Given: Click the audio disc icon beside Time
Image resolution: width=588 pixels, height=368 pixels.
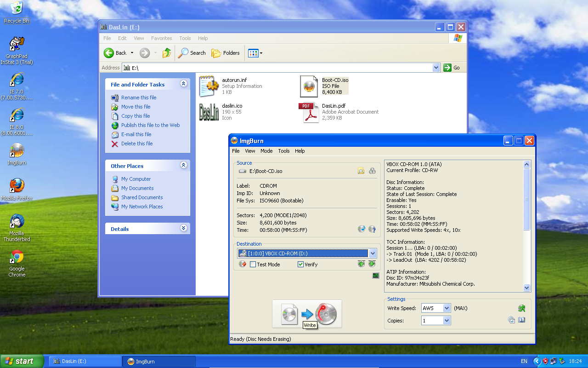Looking at the screenshot, I should tap(361, 229).
